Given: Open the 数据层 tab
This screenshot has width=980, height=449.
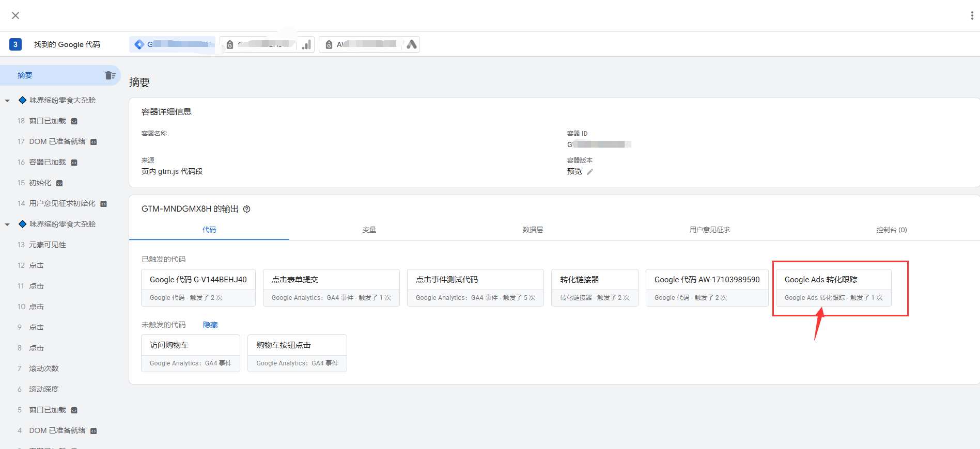Looking at the screenshot, I should [x=533, y=230].
